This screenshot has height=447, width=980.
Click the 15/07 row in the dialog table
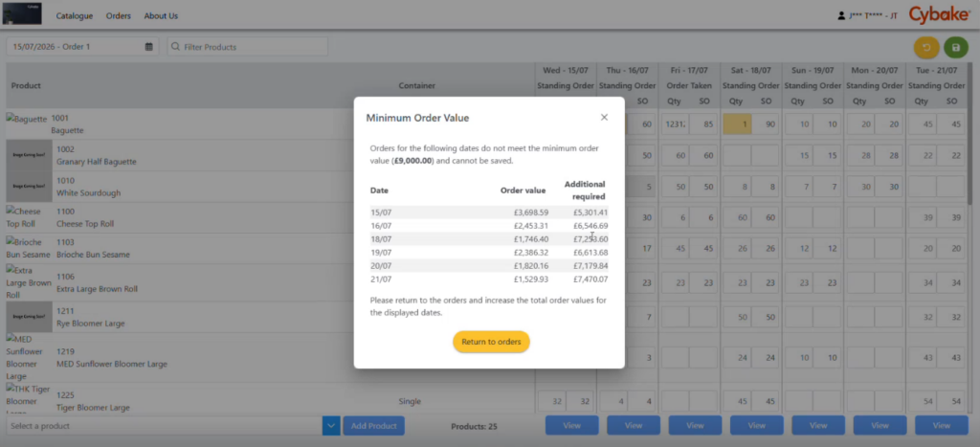[489, 212]
